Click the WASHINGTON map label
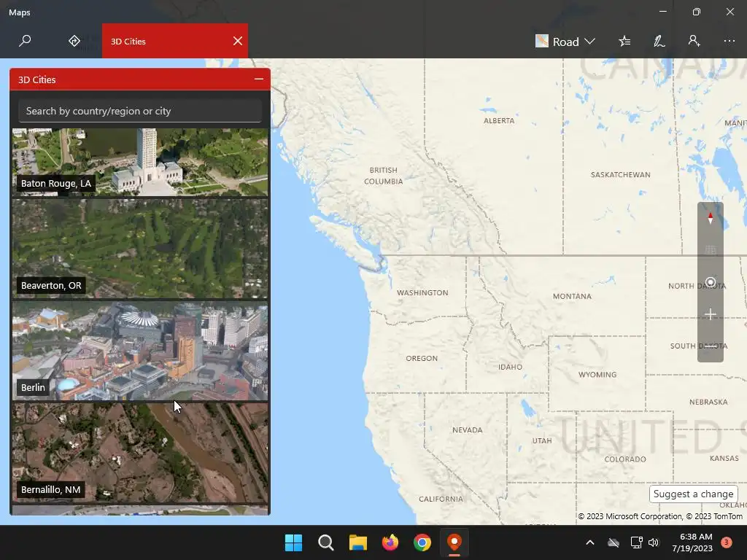 [x=422, y=293]
